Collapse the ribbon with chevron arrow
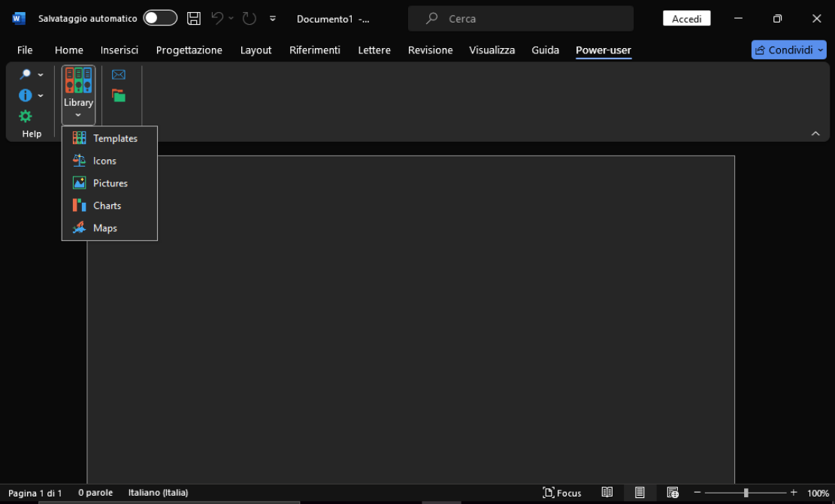 pyautogui.click(x=815, y=134)
